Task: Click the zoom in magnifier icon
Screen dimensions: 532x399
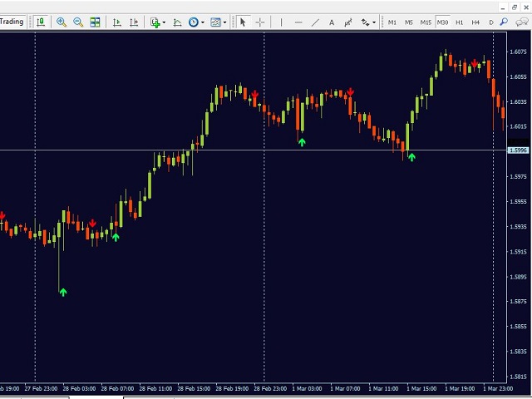Action: click(x=62, y=22)
